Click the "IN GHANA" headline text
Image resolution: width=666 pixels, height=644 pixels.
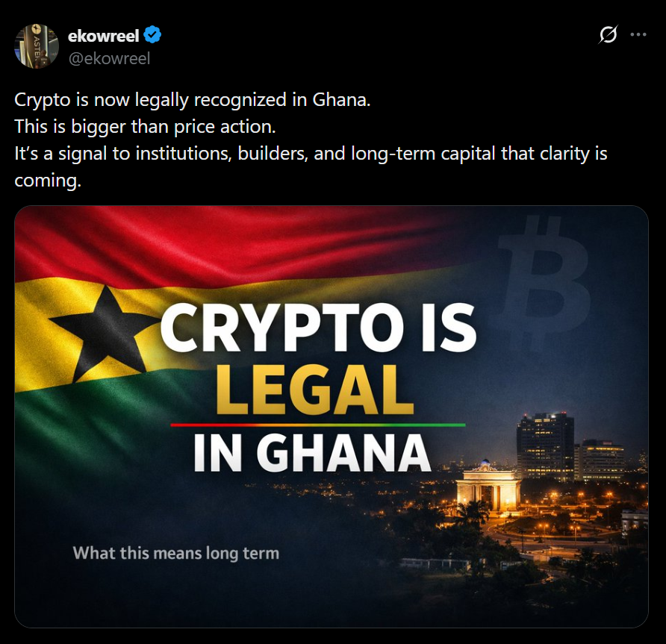point(312,450)
